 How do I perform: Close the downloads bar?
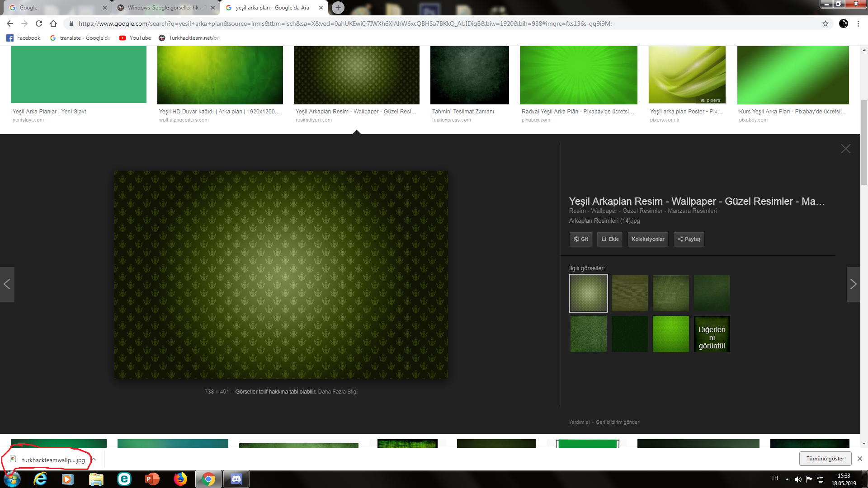860,459
